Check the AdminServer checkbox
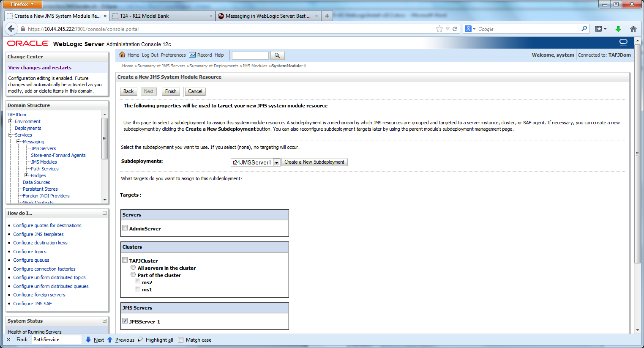This screenshot has width=644, height=348. point(125,228)
